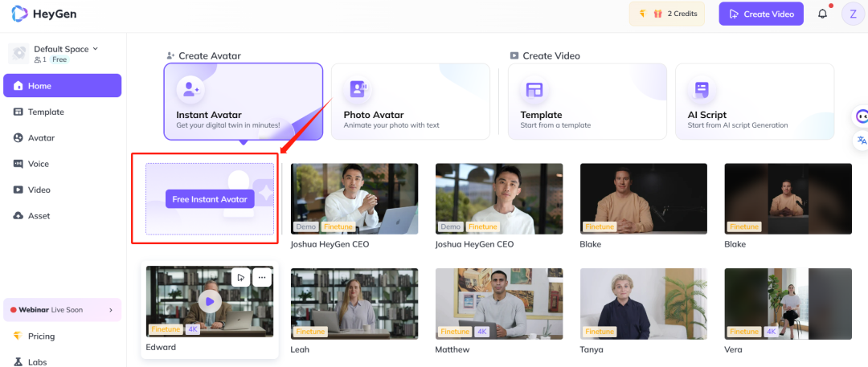868x367 pixels.
Task: Open Asset section in sidebar
Action: (x=62, y=216)
